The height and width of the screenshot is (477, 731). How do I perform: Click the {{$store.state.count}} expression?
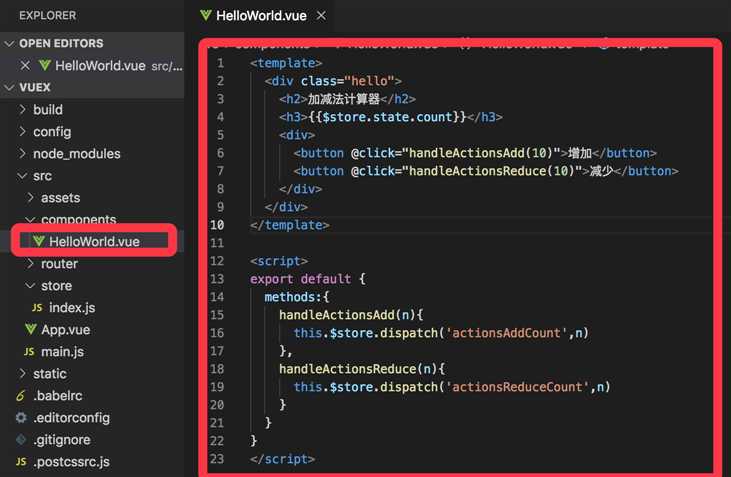coord(387,117)
